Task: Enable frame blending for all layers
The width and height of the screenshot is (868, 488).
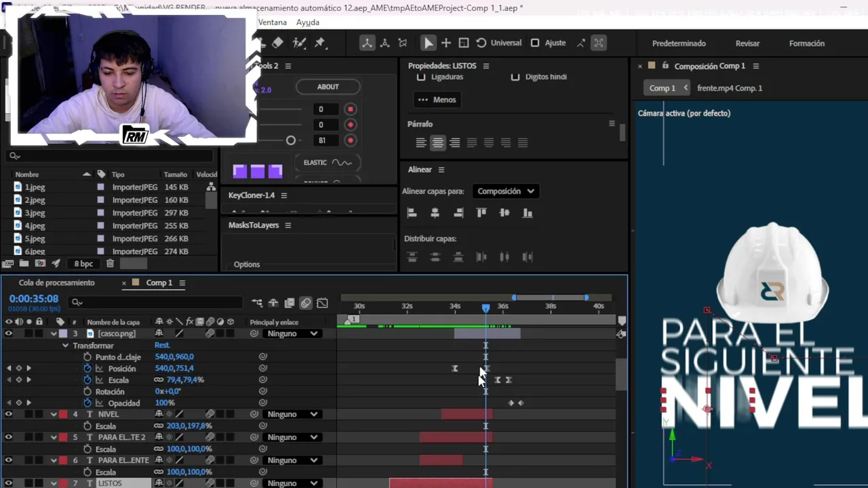Action: 290,303
